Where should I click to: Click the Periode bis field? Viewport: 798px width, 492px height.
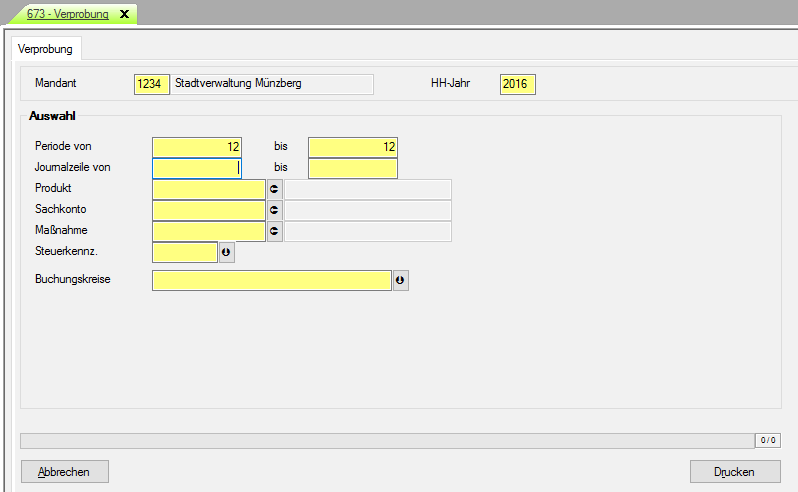click(x=353, y=147)
